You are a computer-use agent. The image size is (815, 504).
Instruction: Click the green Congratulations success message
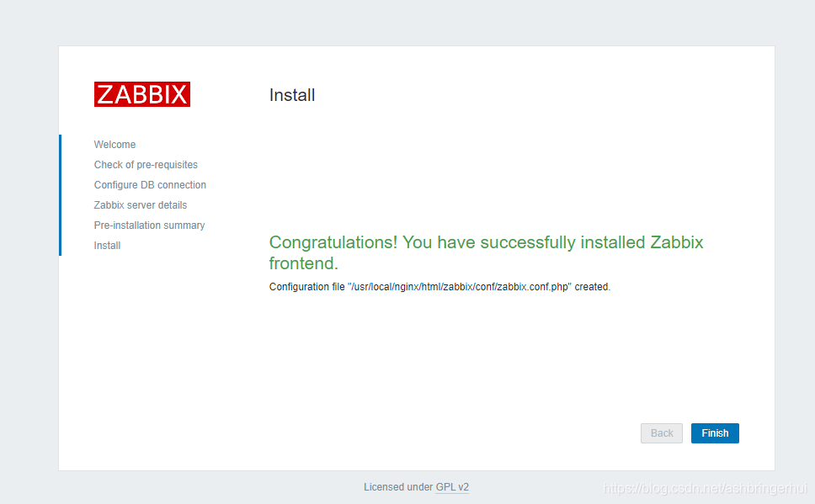[486, 252]
